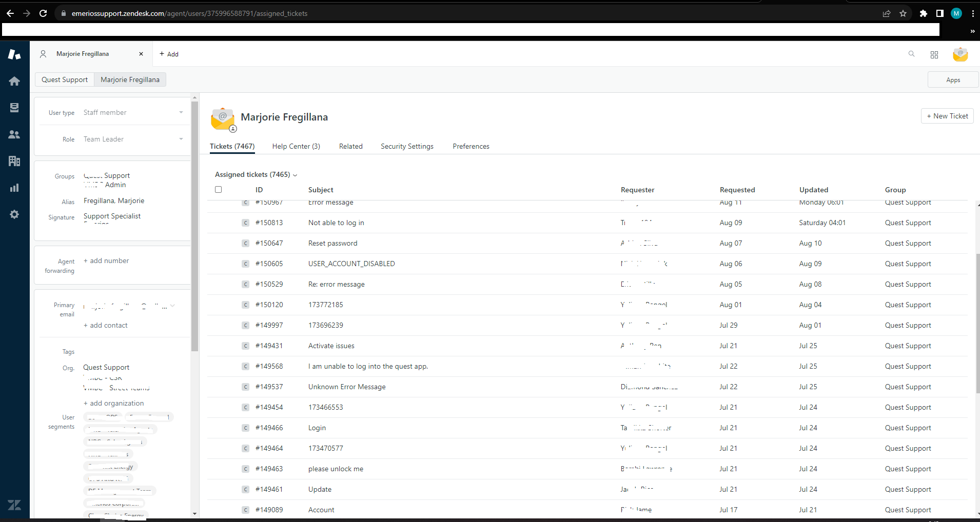Open Organizations icon in the sidebar
Image resolution: width=980 pixels, height=522 pixels.
(14, 161)
